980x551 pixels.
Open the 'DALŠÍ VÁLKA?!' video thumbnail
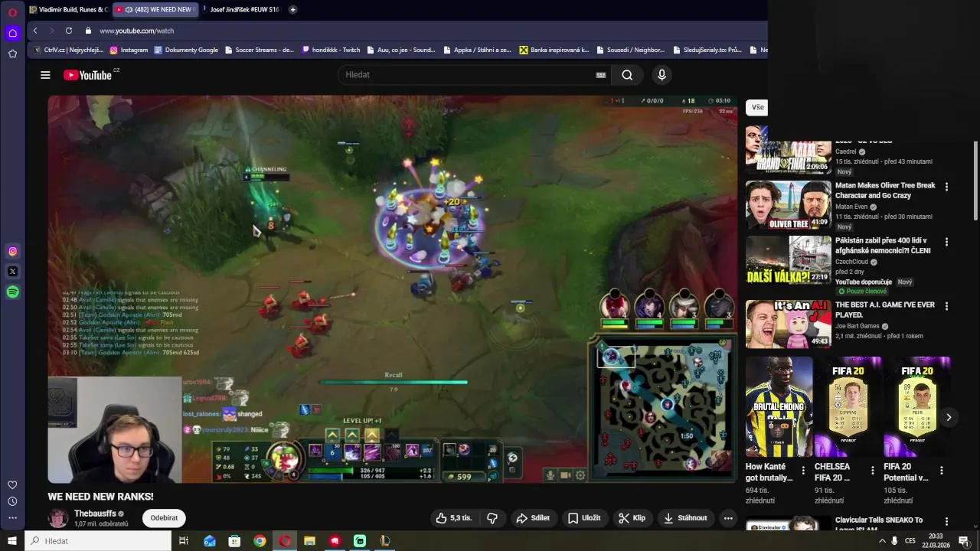pos(789,260)
